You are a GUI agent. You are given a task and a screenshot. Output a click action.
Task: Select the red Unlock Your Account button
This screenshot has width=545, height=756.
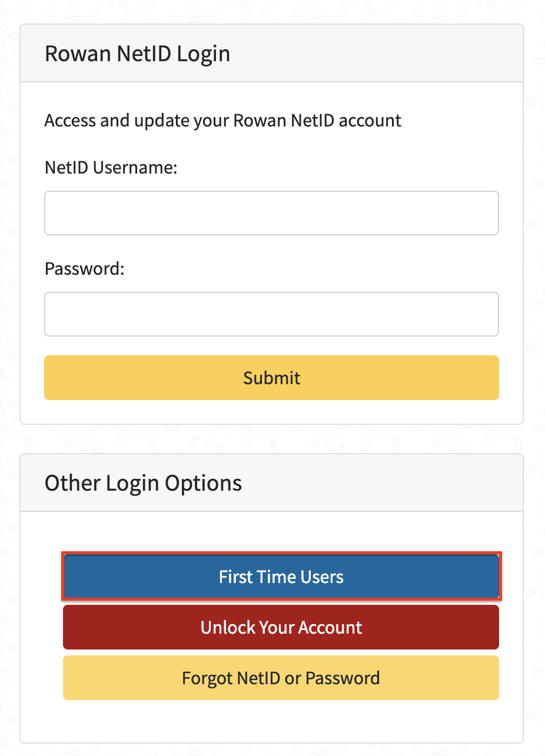pos(281,627)
